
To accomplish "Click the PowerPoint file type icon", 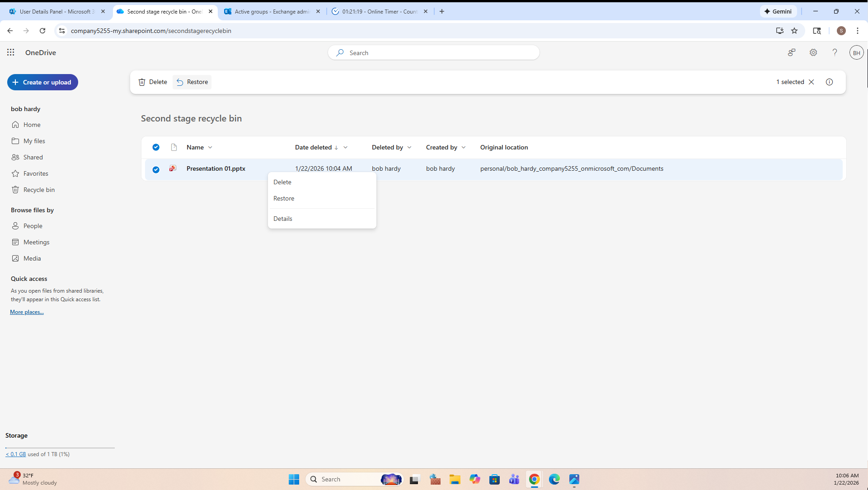I will coord(173,168).
